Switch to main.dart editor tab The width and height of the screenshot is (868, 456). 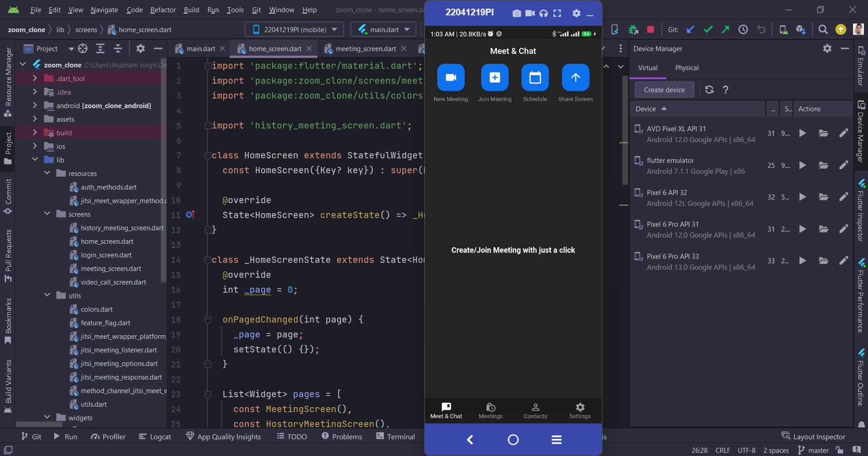(x=200, y=48)
